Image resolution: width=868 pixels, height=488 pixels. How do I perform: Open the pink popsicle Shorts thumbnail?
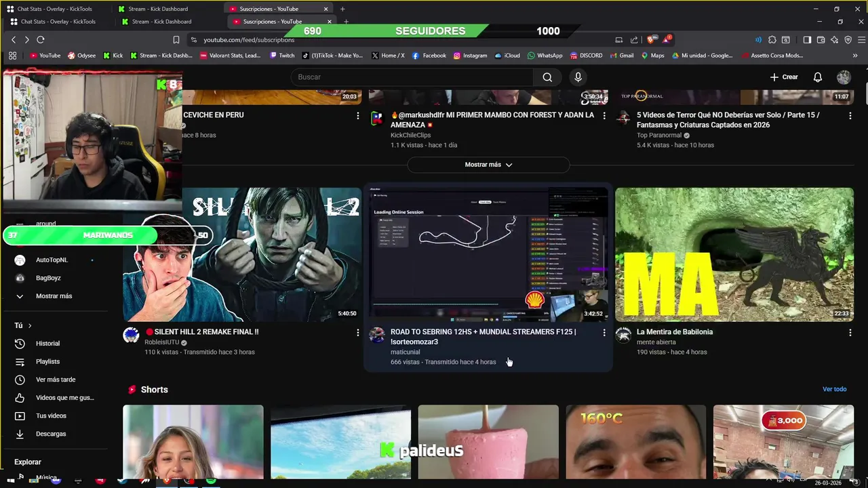[488, 443]
